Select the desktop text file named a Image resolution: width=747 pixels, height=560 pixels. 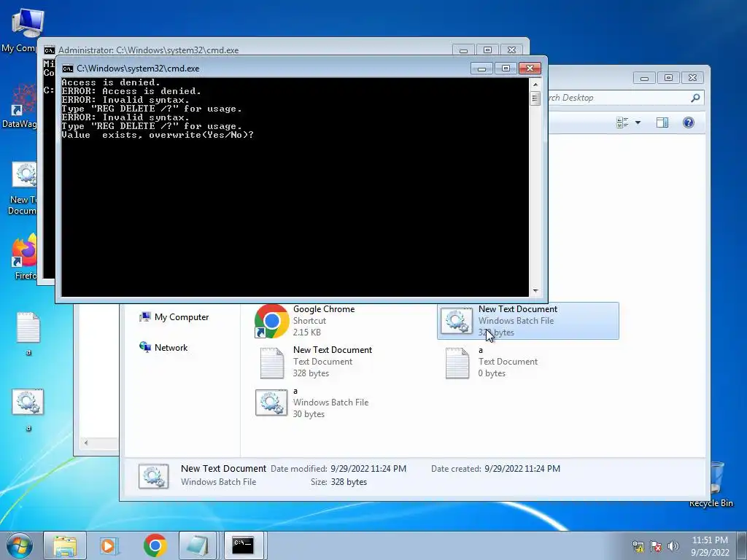click(x=28, y=333)
